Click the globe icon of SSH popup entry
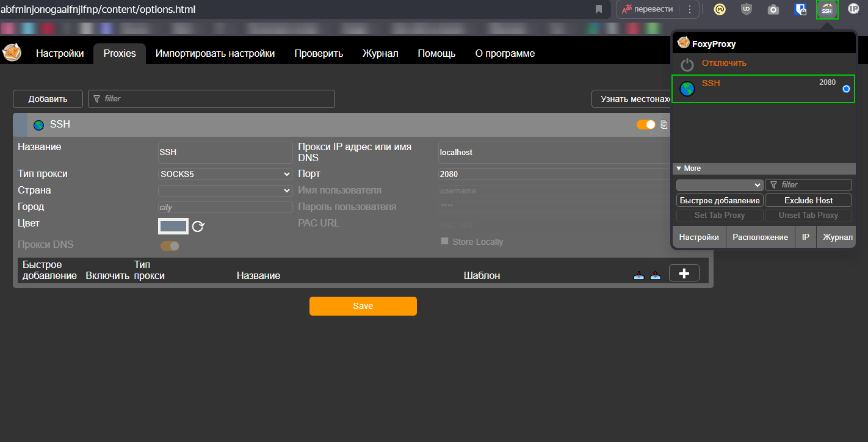 687,89
